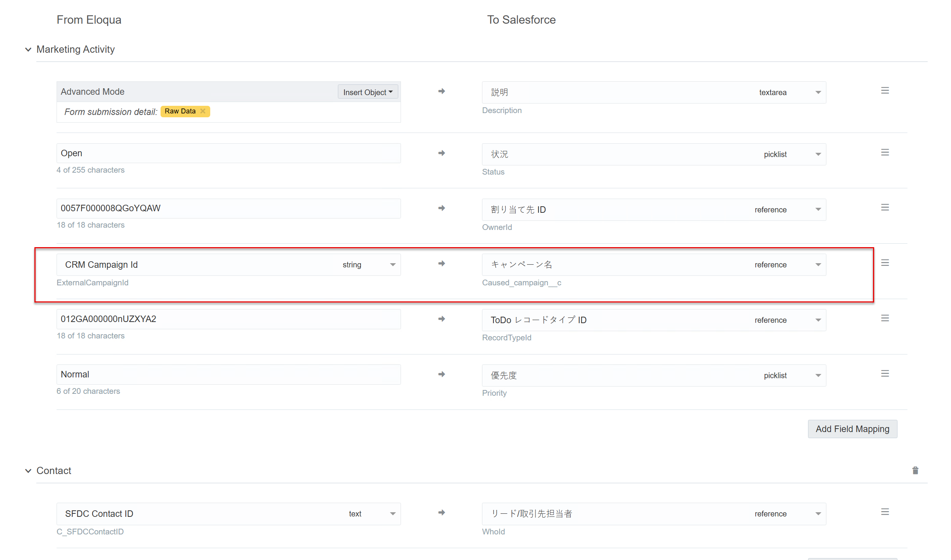Open the options menu for the RecordTypeId mapping
The height and width of the screenshot is (560, 951).
coord(885,317)
